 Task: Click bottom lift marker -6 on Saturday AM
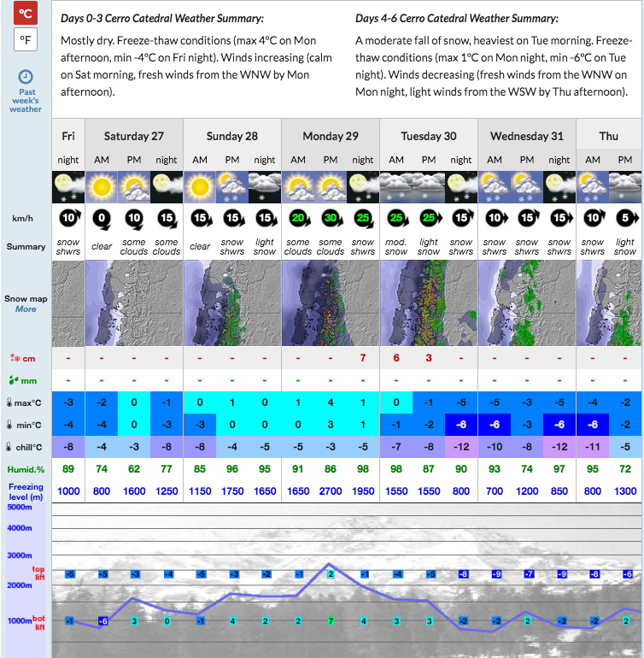tap(102, 620)
